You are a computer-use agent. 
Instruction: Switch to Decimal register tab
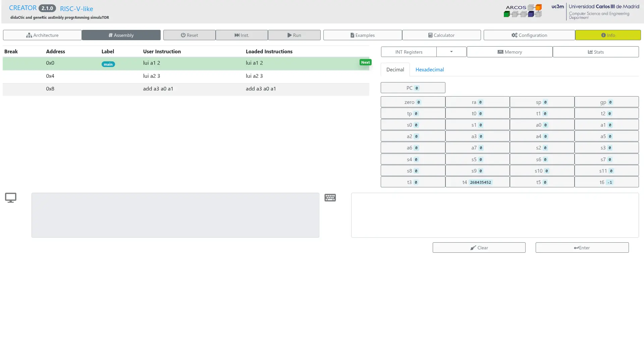[395, 70]
